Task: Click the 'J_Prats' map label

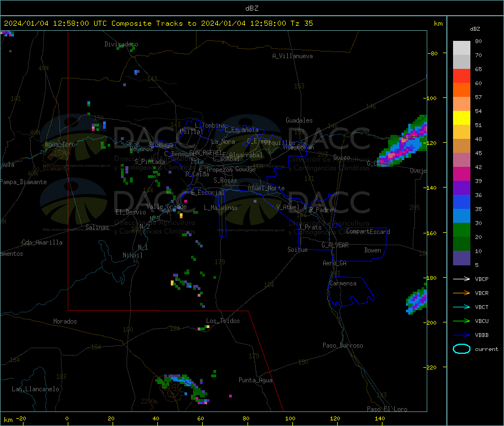Action: tap(310, 227)
